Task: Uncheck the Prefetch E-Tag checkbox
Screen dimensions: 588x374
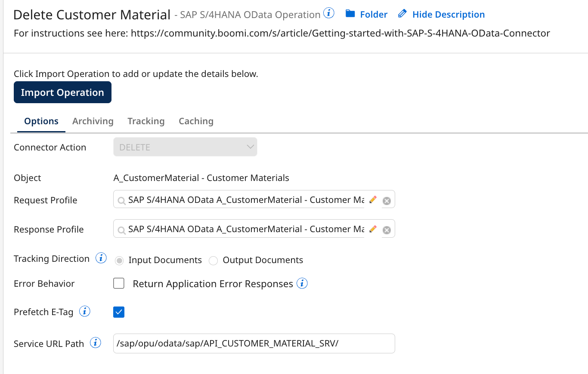Action: click(x=118, y=312)
